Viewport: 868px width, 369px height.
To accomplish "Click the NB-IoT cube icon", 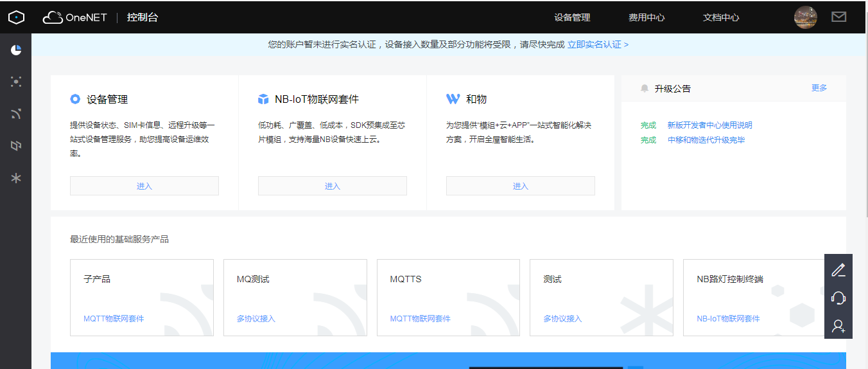I will tap(263, 99).
